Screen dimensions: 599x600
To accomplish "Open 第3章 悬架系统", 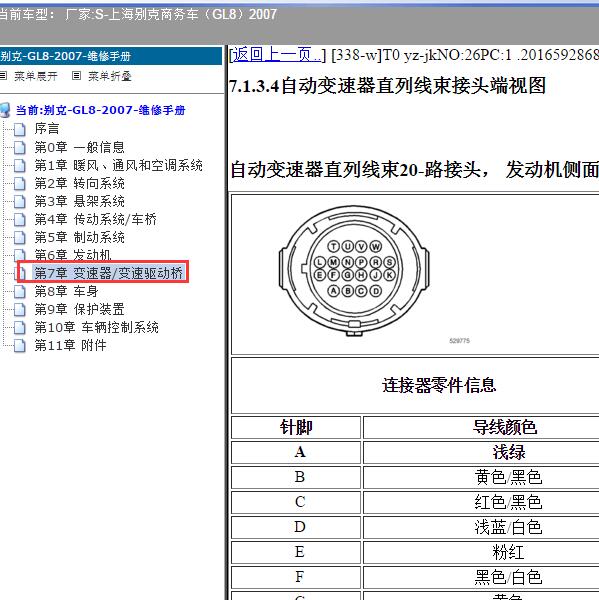I will [80, 201].
